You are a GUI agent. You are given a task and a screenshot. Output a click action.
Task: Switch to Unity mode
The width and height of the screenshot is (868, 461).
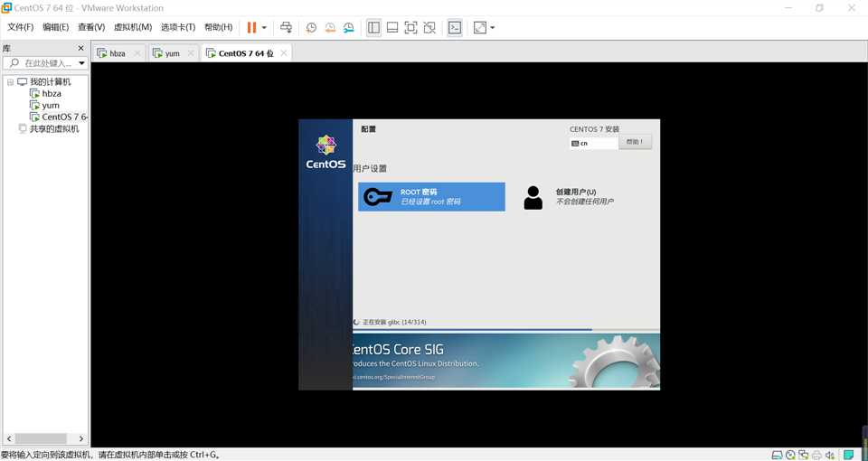[x=429, y=27]
